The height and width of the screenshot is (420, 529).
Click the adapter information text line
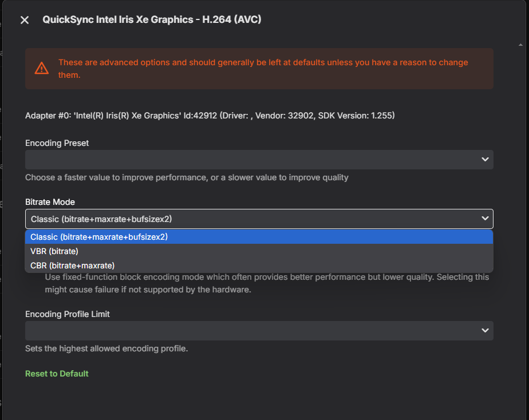(209, 115)
